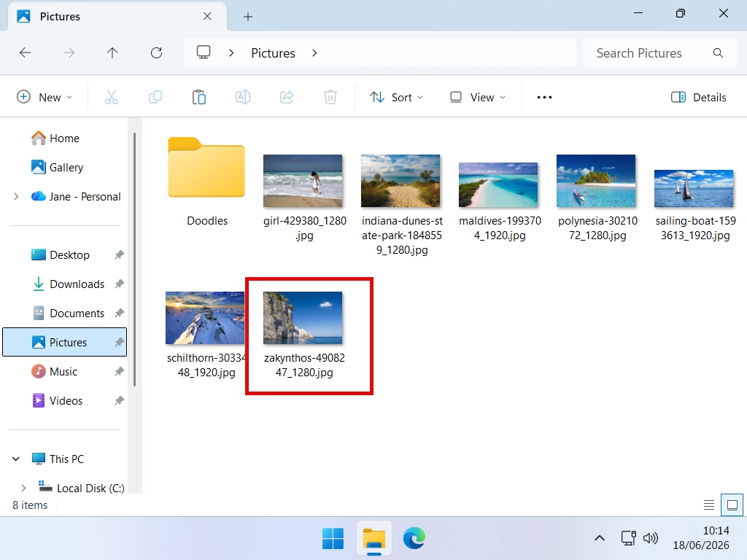747x560 pixels.
Task: Show hidden system tray icons
Action: point(600,539)
